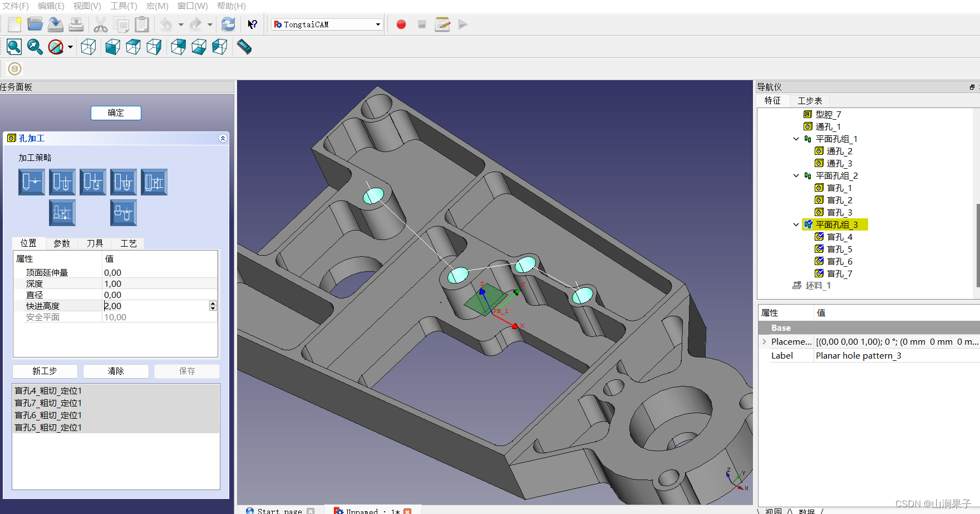The height and width of the screenshot is (514, 980).
Task: Collapse the 平面孔组_3 tree node
Action: [x=796, y=225]
